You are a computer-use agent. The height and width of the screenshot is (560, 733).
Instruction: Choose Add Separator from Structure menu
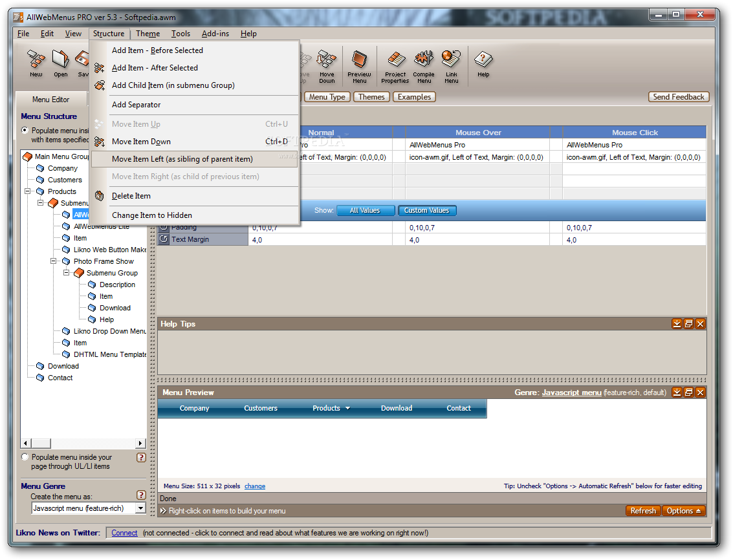(x=195, y=105)
